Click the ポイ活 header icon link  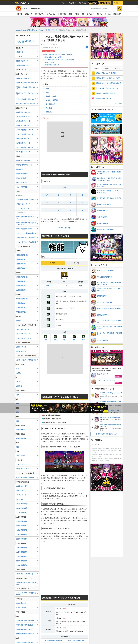(x=82, y=3)
